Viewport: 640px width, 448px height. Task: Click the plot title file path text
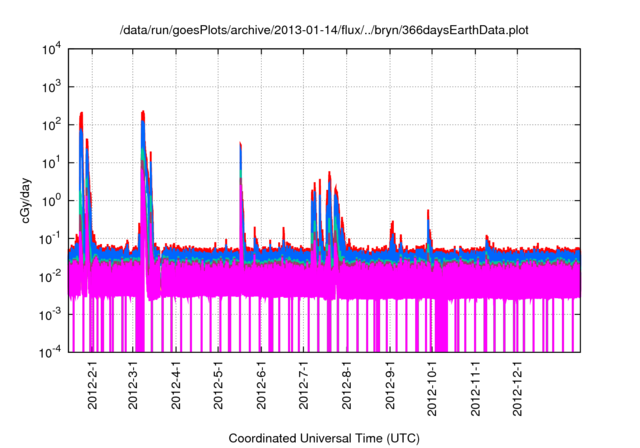pyautogui.click(x=323, y=30)
